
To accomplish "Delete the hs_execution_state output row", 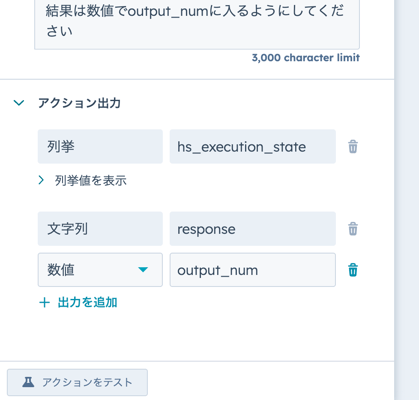I will [x=353, y=147].
